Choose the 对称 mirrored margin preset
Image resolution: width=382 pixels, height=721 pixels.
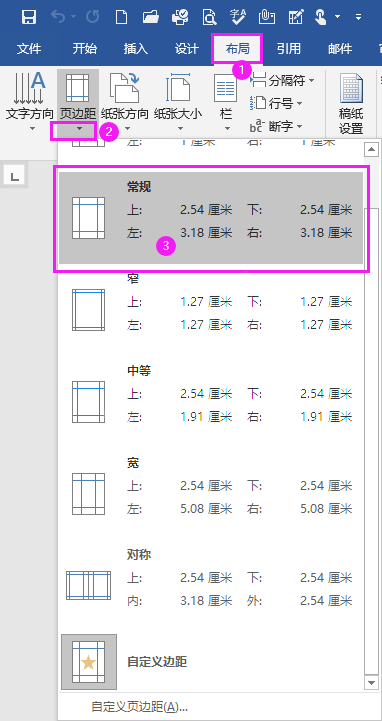pos(211,585)
